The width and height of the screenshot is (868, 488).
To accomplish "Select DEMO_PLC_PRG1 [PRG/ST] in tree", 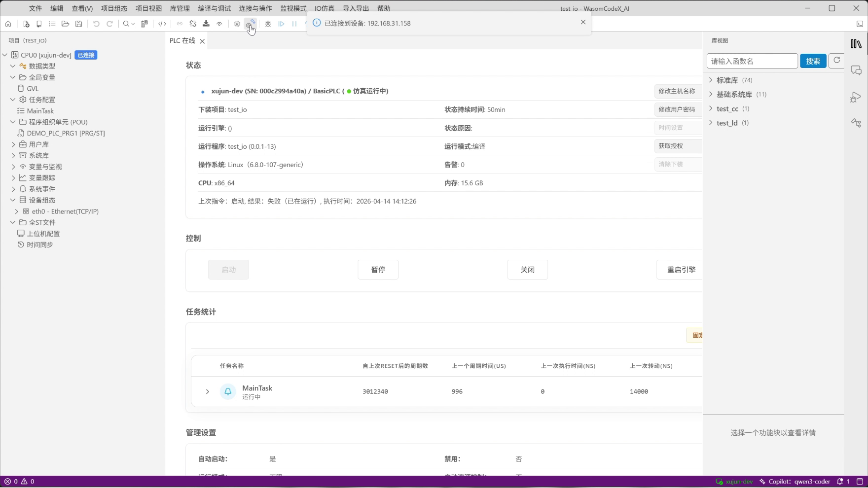I will point(66,133).
